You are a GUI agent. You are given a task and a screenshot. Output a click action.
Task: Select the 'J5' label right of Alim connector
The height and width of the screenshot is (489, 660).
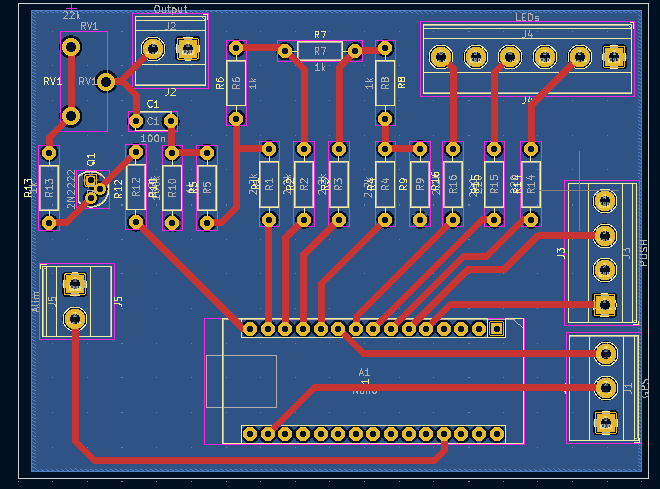[119, 302]
